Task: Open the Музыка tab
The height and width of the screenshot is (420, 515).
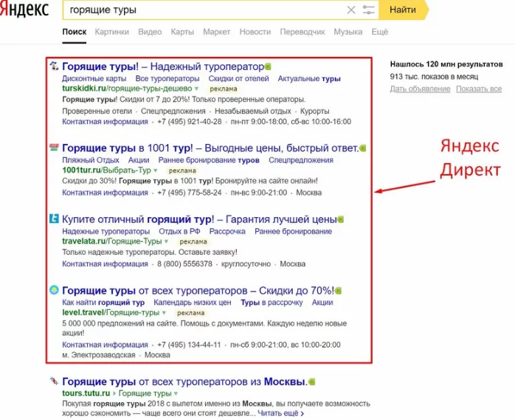Action: tap(348, 32)
